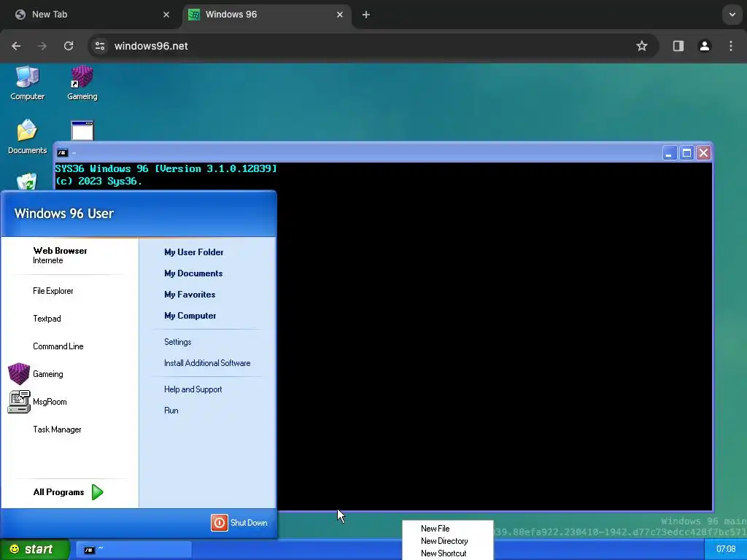The image size is (747, 560).
Task: Open the Computer desktop icon
Action: click(x=27, y=83)
